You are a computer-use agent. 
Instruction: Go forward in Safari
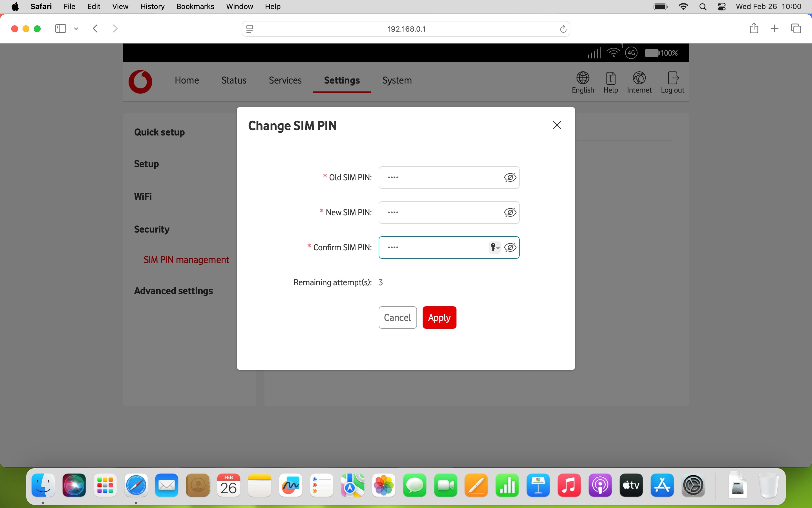coord(115,29)
